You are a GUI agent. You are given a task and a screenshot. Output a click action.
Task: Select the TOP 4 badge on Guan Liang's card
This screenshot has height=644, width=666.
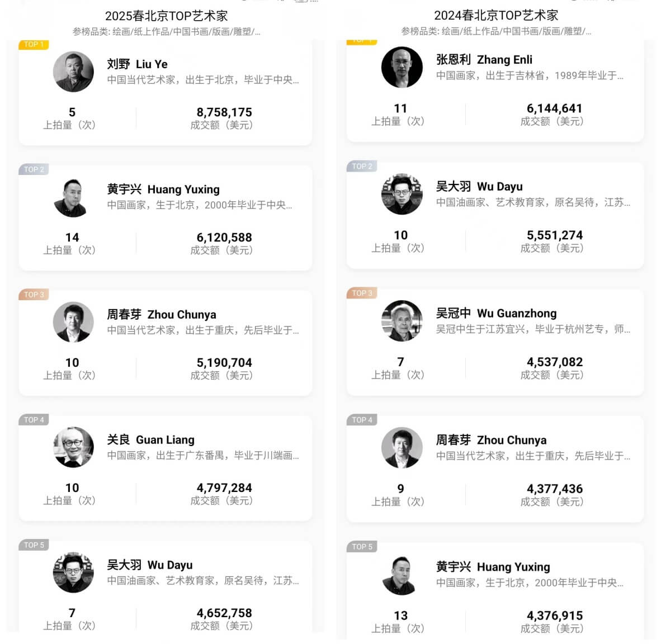click(x=34, y=420)
